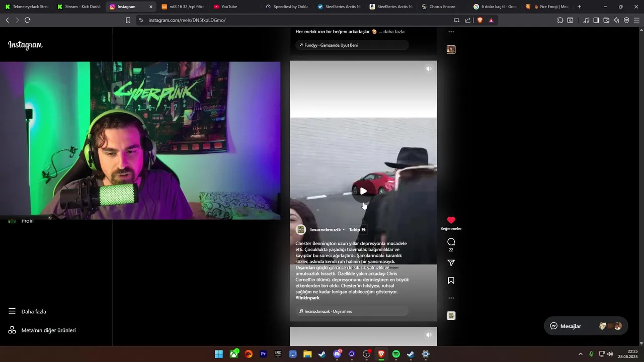Viewport: 644px width, 362px height.
Task: Mute the lexarockmuzik reel audio
Action: pyautogui.click(x=429, y=69)
